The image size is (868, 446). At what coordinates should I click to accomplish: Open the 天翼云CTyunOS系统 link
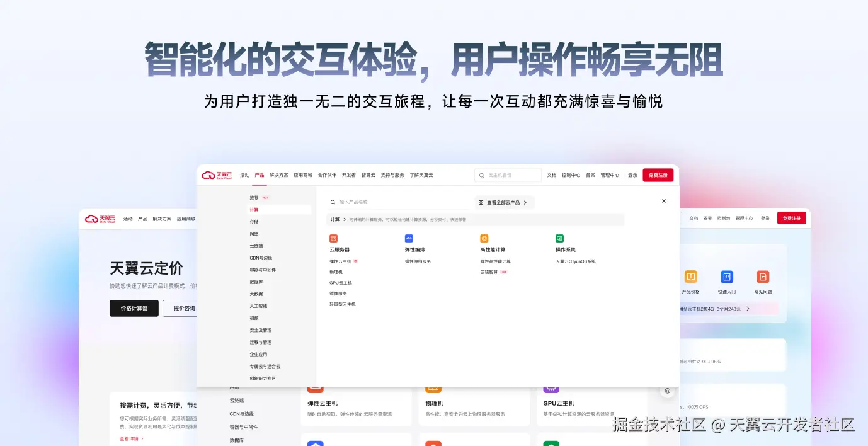[576, 261]
